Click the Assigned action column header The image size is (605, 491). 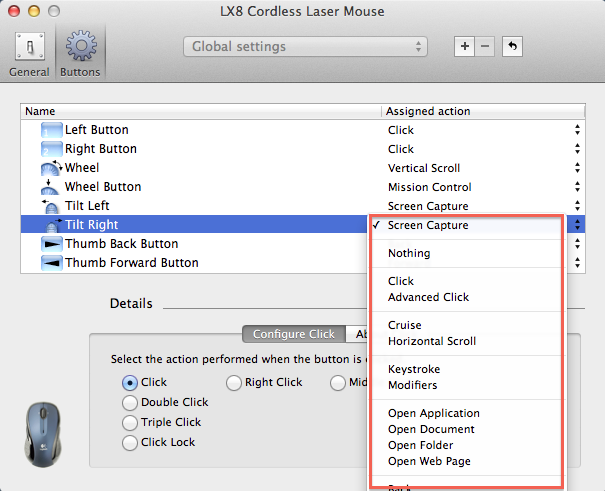(483, 111)
